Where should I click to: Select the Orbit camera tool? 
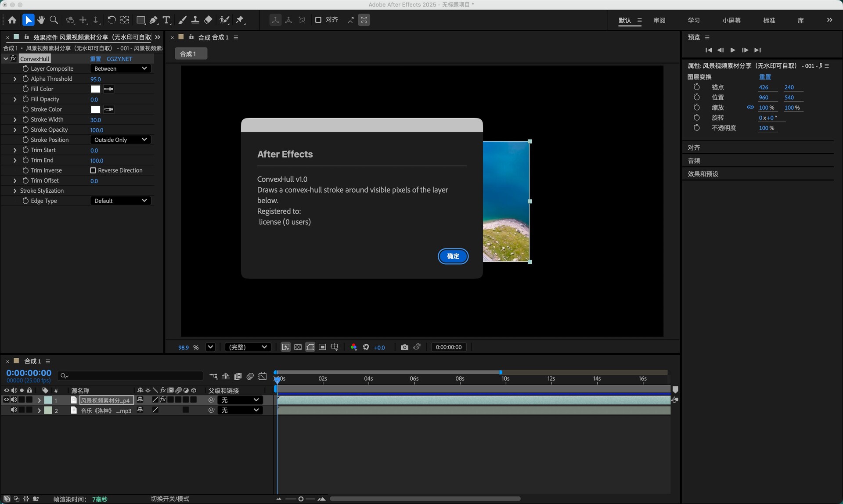point(70,20)
